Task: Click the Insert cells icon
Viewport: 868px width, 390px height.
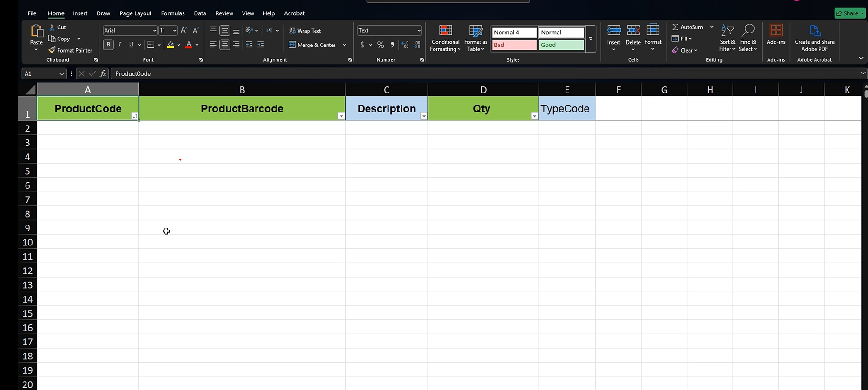Action: point(613,31)
